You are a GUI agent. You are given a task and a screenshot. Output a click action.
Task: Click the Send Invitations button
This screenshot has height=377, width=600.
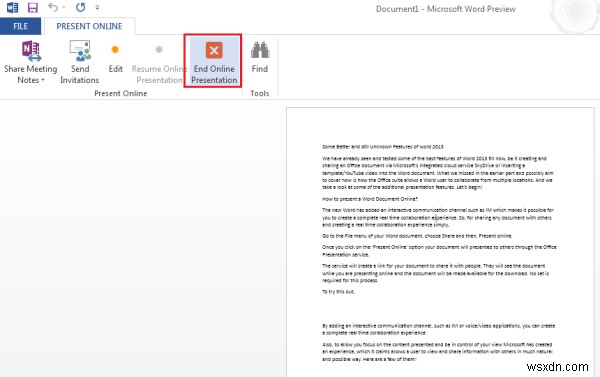coord(80,62)
